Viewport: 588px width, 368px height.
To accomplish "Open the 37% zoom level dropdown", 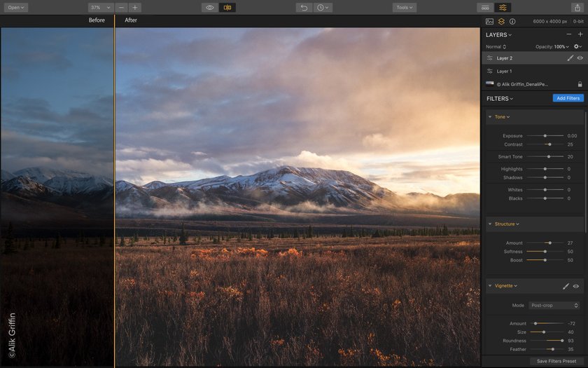I will click(101, 8).
